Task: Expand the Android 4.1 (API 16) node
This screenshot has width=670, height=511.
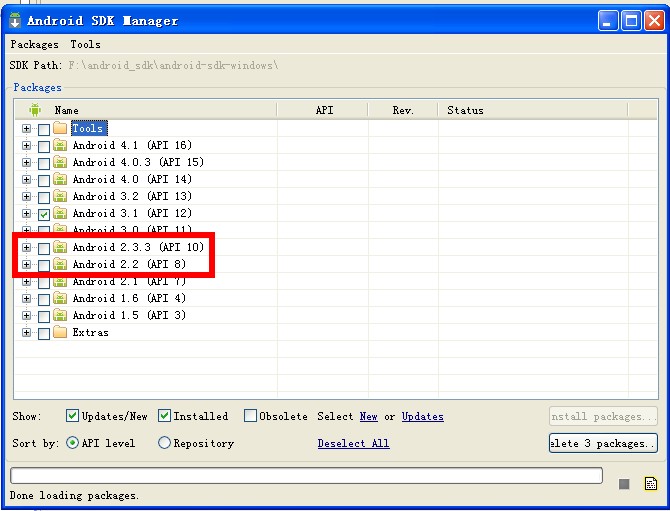Action: point(26,145)
